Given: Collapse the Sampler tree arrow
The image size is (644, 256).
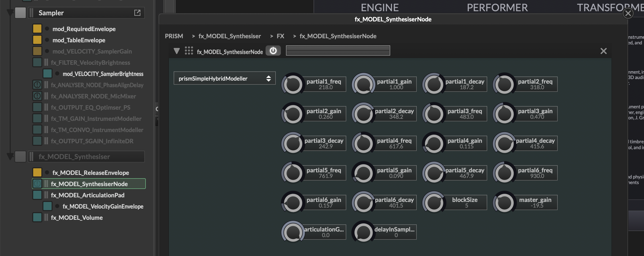Looking at the screenshot, I should (10, 13).
